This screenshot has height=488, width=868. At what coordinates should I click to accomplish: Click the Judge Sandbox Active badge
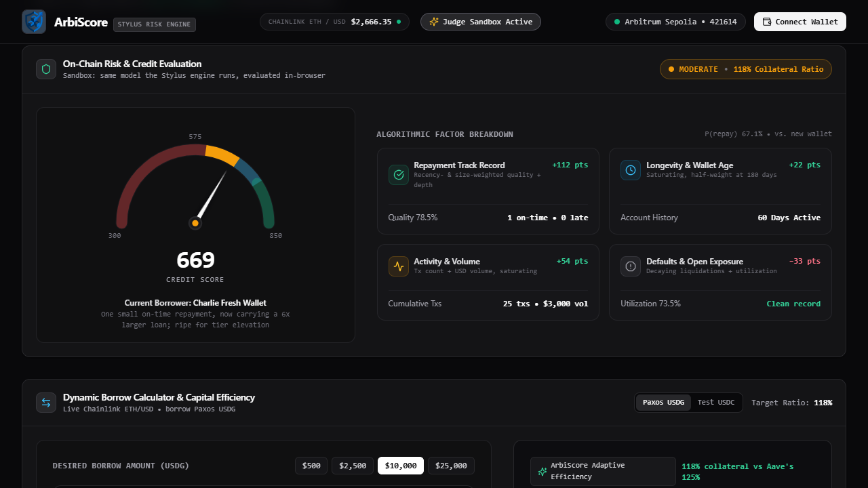point(481,22)
